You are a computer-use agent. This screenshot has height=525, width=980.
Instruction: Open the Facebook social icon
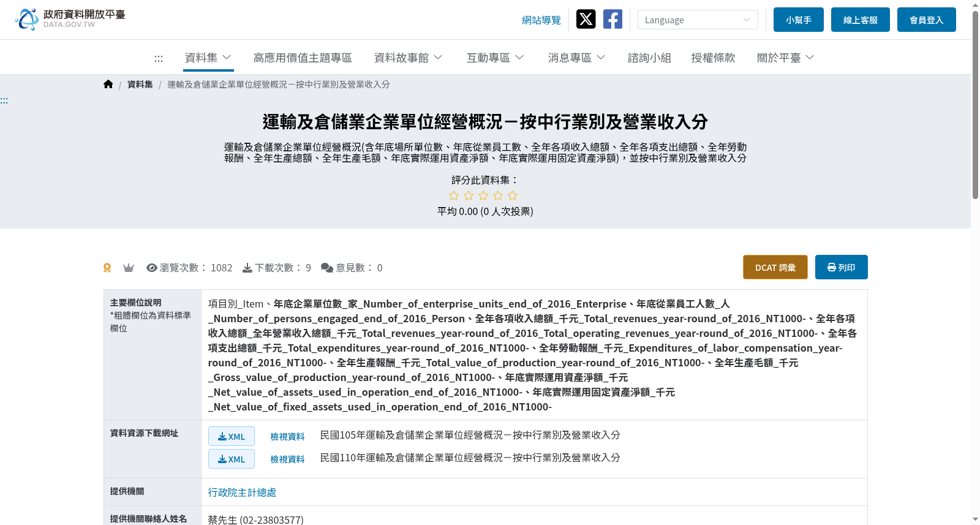click(612, 19)
